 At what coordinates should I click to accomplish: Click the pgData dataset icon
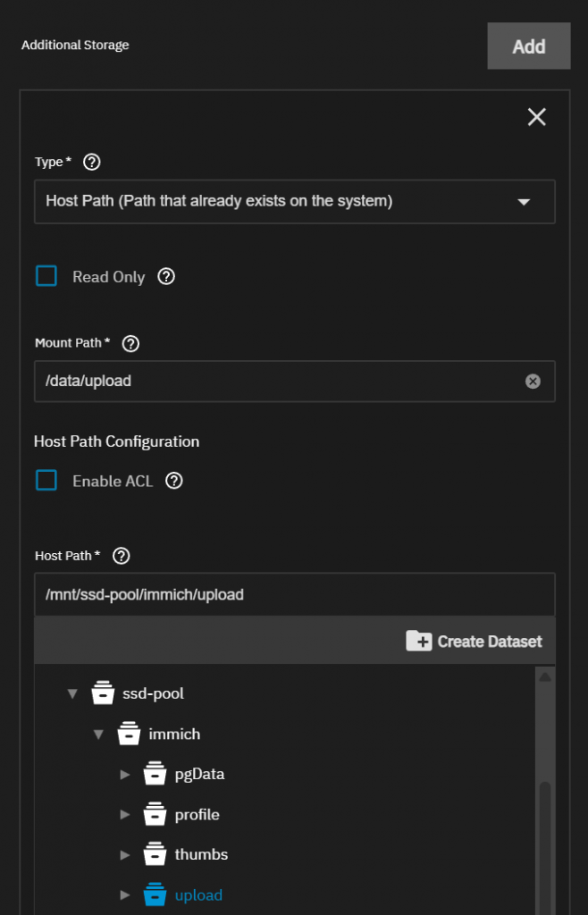[155, 774]
